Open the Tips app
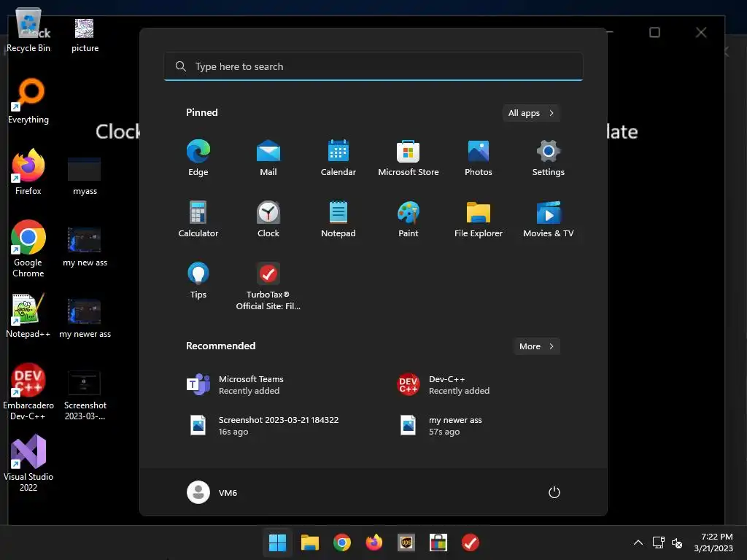The width and height of the screenshot is (747, 560). [198, 281]
